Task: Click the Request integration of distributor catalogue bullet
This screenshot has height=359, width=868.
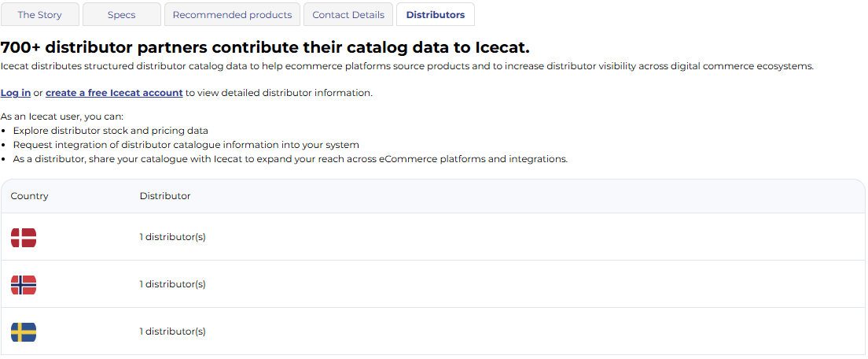Action: pyautogui.click(x=186, y=145)
